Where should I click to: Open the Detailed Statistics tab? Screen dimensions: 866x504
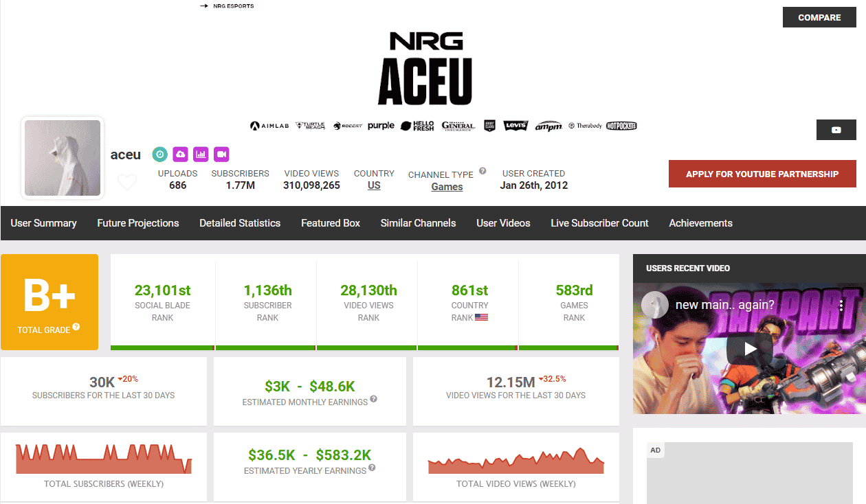tap(240, 223)
